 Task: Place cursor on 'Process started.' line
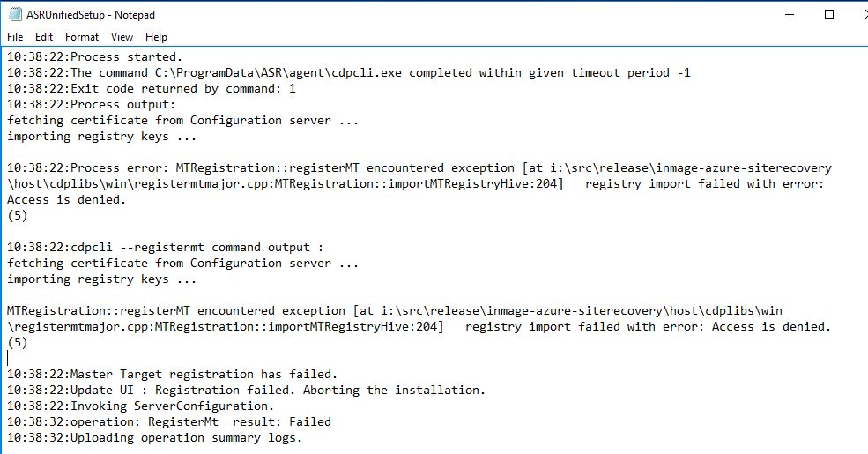(94, 56)
